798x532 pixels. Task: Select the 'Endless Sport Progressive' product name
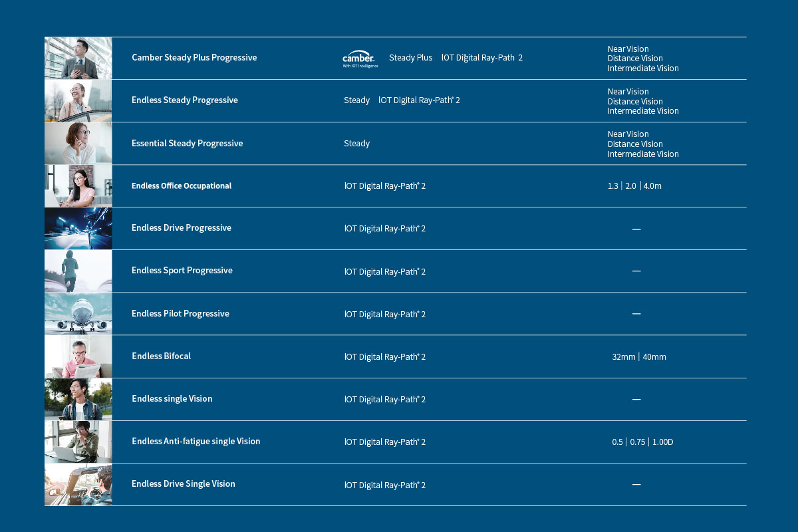click(182, 271)
